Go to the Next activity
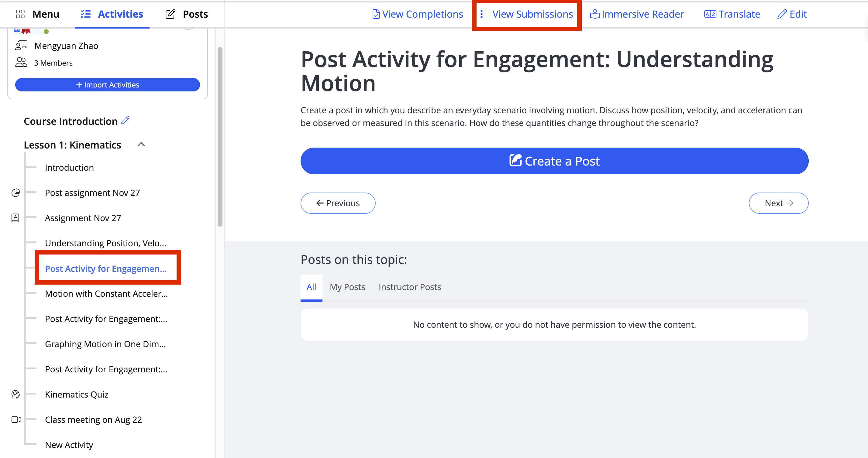This screenshot has width=868, height=458. (778, 203)
